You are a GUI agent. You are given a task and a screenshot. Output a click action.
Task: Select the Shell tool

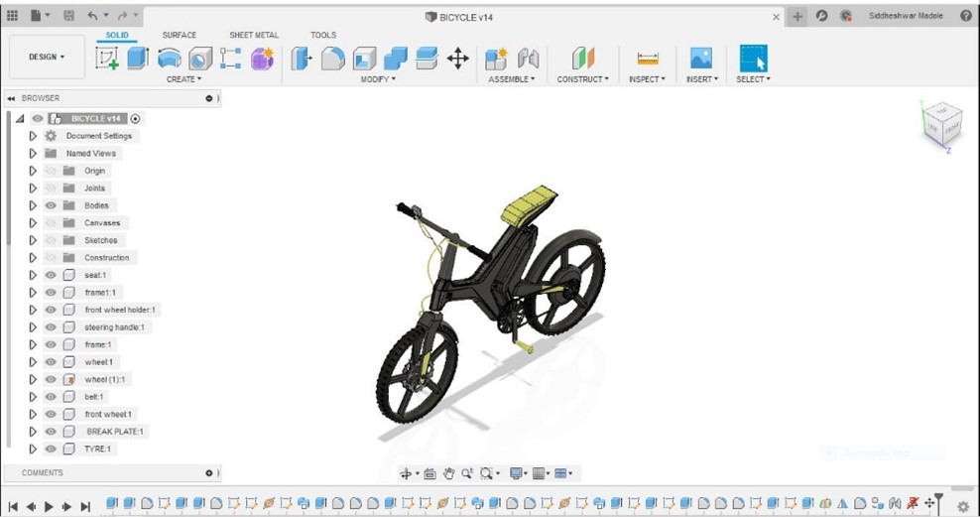point(364,59)
